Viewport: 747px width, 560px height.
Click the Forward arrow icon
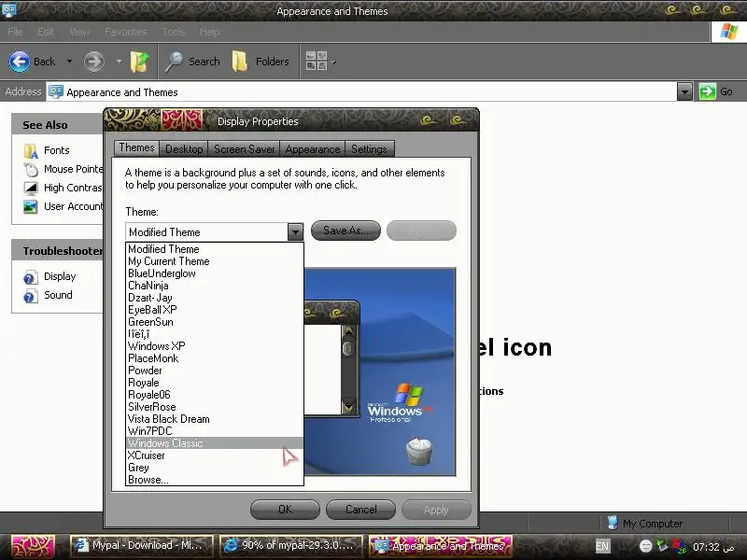(x=94, y=62)
